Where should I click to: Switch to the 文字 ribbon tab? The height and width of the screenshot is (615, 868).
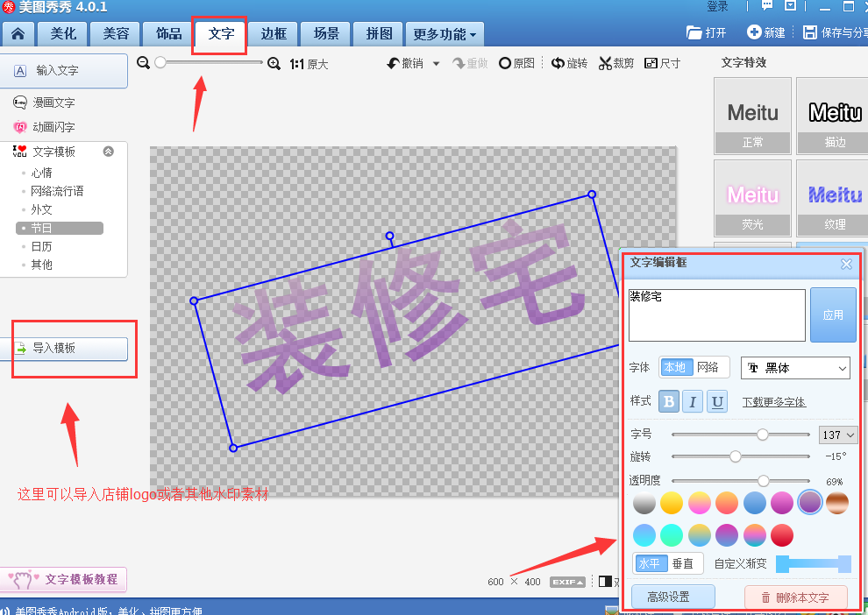coord(219,34)
